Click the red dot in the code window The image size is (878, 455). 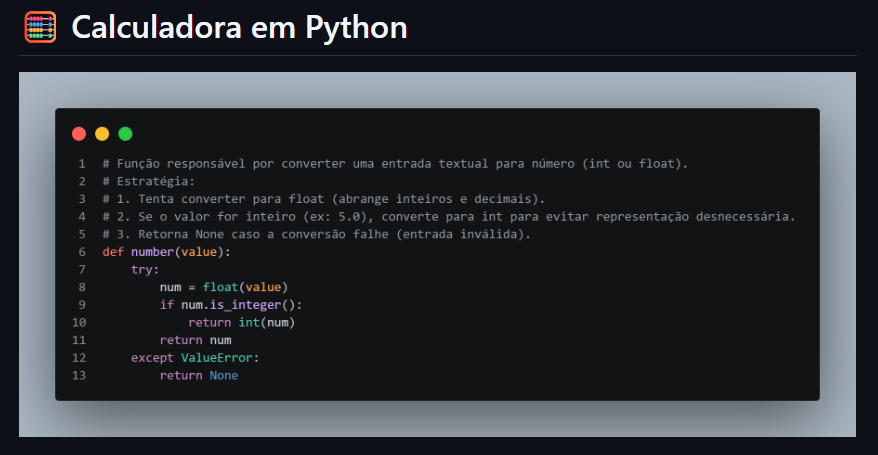pyautogui.click(x=79, y=134)
